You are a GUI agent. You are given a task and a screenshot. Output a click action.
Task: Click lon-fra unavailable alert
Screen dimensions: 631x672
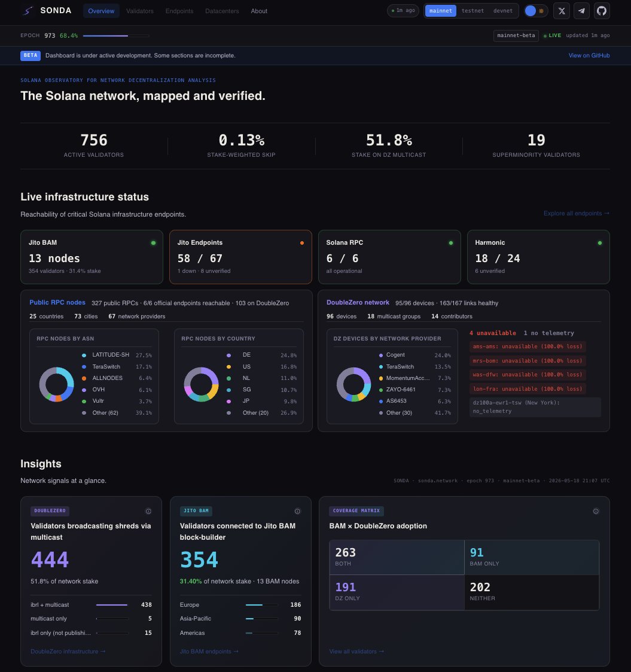[x=528, y=389]
